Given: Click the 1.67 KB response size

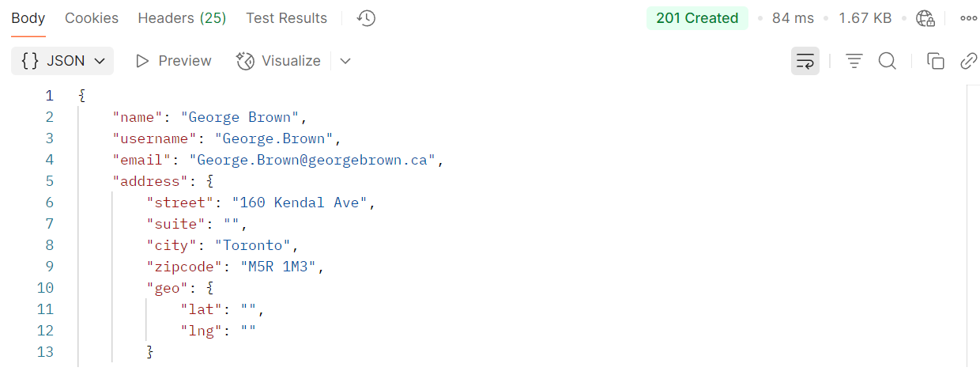Looking at the screenshot, I should tap(865, 18).
